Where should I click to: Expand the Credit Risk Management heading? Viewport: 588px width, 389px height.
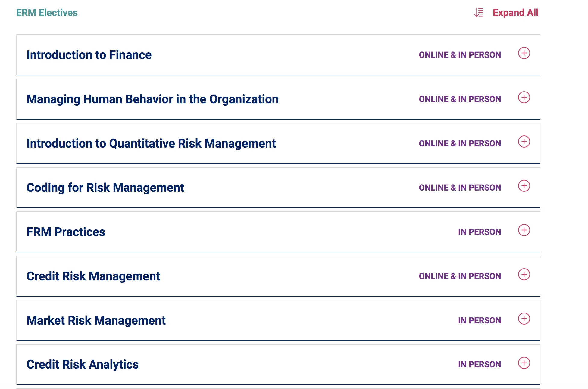[93, 276]
